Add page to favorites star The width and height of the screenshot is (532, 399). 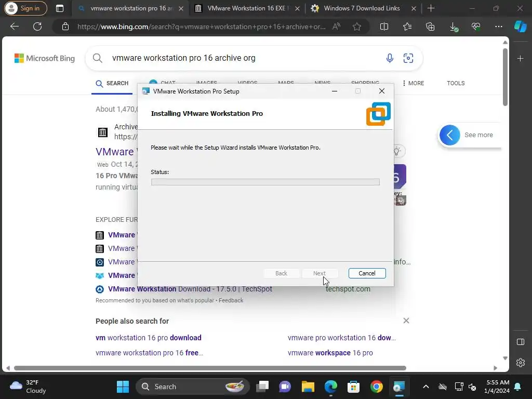tap(356, 26)
